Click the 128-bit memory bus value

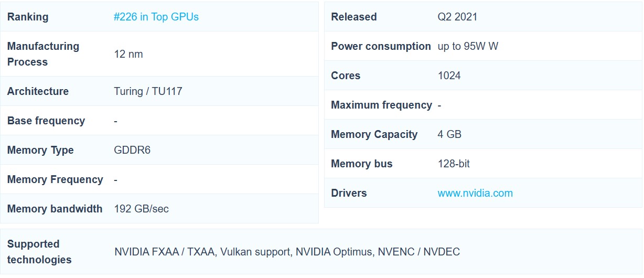tap(454, 164)
